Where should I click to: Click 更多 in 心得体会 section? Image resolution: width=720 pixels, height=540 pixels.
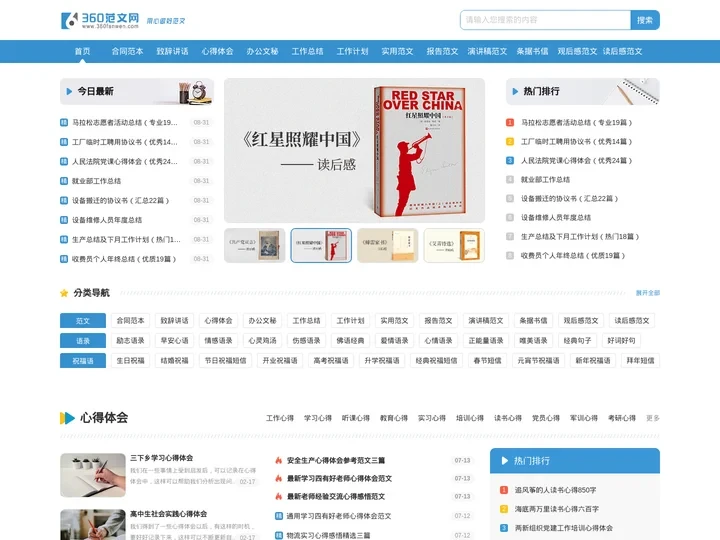click(x=652, y=418)
